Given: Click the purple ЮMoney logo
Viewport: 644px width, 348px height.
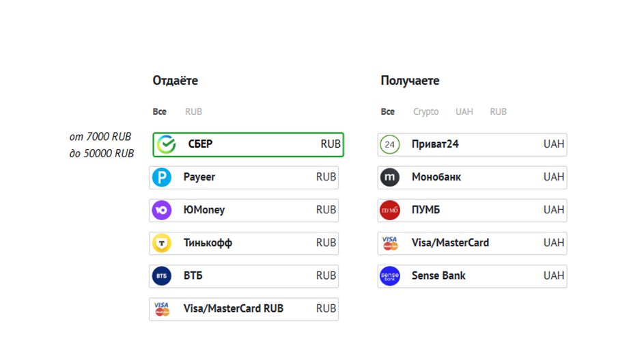Looking at the screenshot, I should (162, 210).
